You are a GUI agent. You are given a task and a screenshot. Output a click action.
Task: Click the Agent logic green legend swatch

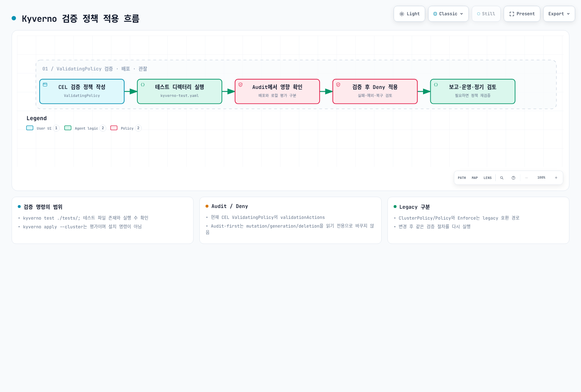point(68,128)
